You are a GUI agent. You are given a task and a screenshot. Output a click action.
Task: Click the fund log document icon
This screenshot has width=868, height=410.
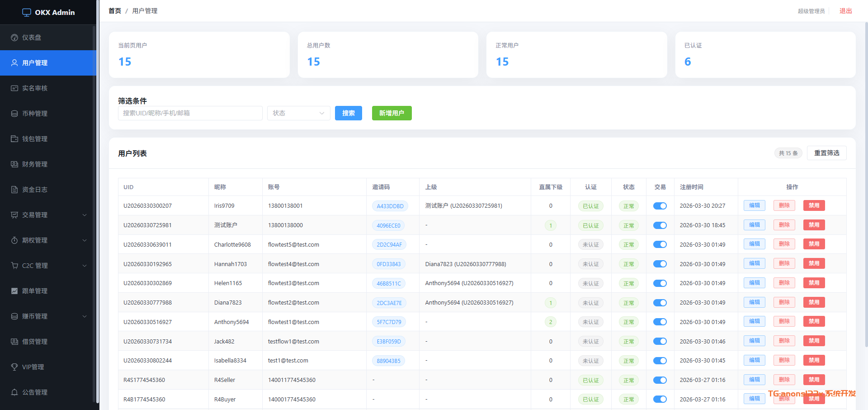(x=14, y=190)
